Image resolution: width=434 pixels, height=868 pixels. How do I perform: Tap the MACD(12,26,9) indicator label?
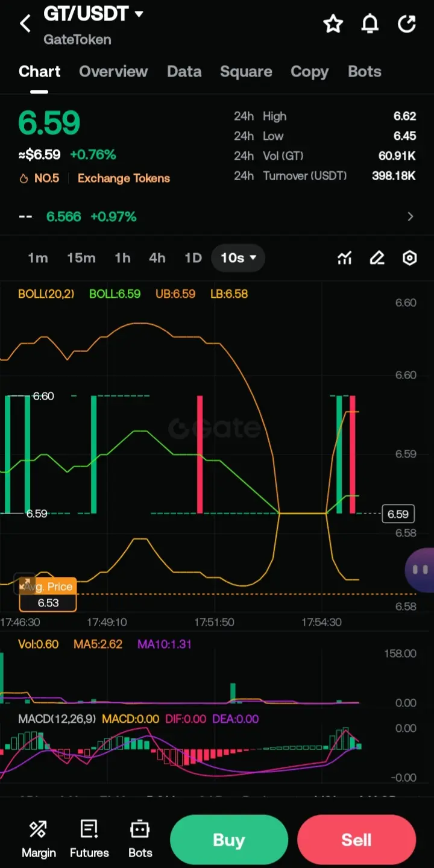[57, 719]
